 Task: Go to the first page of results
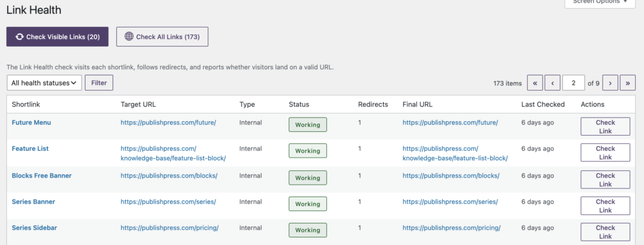pyautogui.click(x=535, y=83)
